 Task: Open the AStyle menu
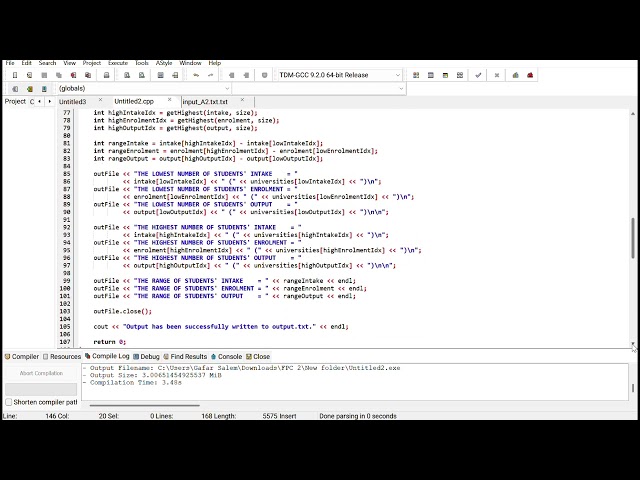(164, 63)
